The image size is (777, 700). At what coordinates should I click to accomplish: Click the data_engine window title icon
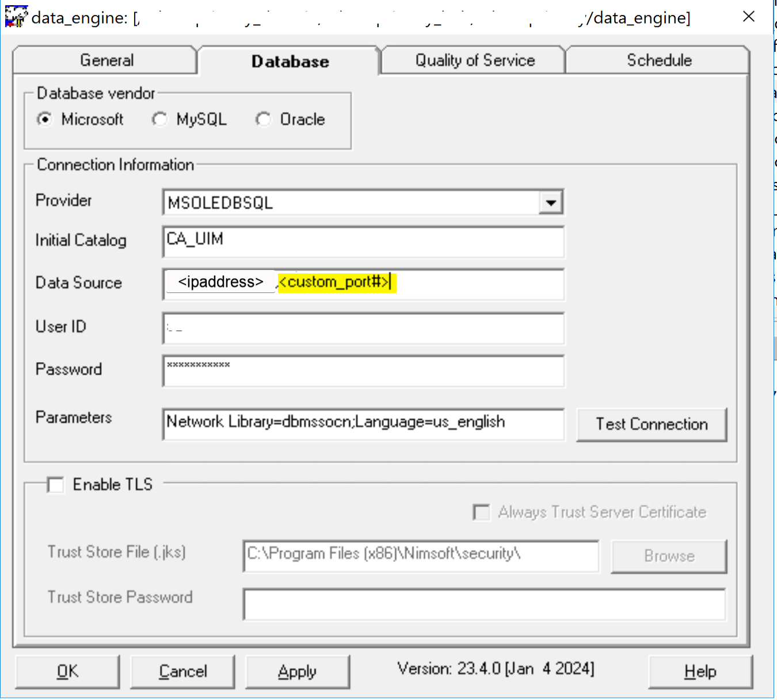(16, 16)
